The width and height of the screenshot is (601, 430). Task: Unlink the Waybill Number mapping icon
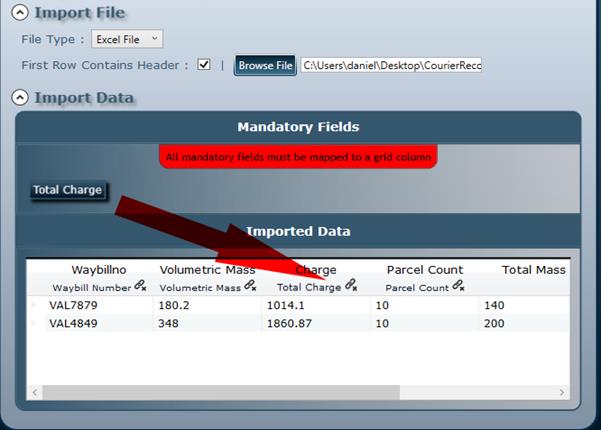(x=141, y=287)
